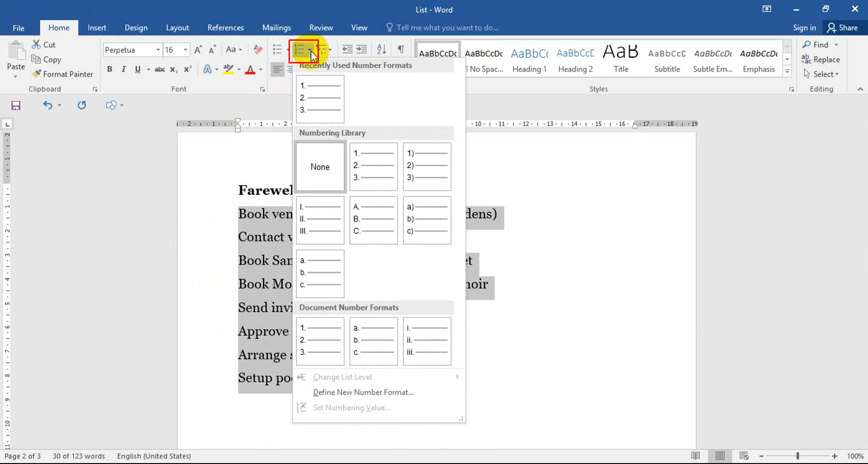Choose Define New Number Format option

pos(363,392)
